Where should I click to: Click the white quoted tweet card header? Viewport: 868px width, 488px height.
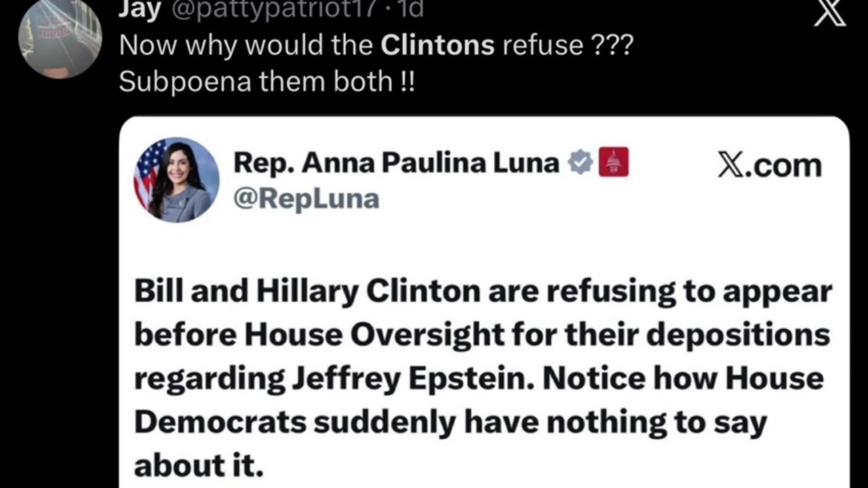[484, 180]
